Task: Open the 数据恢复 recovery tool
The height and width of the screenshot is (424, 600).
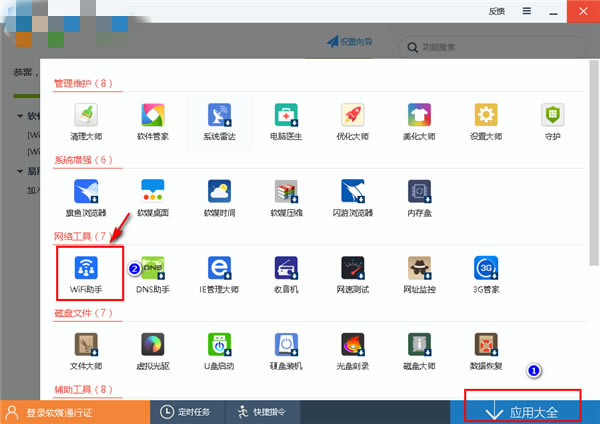Action: [x=486, y=351]
